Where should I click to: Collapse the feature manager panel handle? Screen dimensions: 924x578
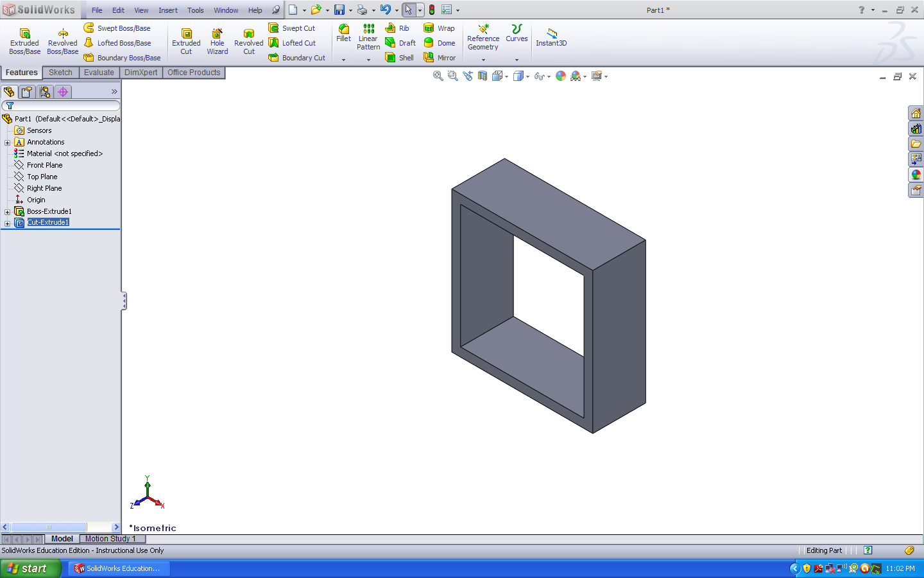pos(124,301)
